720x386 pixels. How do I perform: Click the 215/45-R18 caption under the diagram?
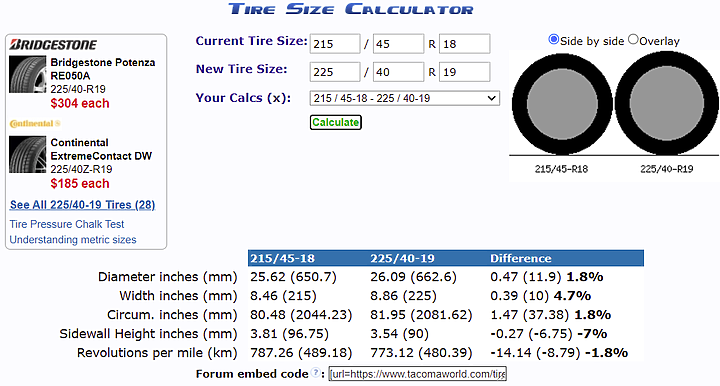(561, 169)
